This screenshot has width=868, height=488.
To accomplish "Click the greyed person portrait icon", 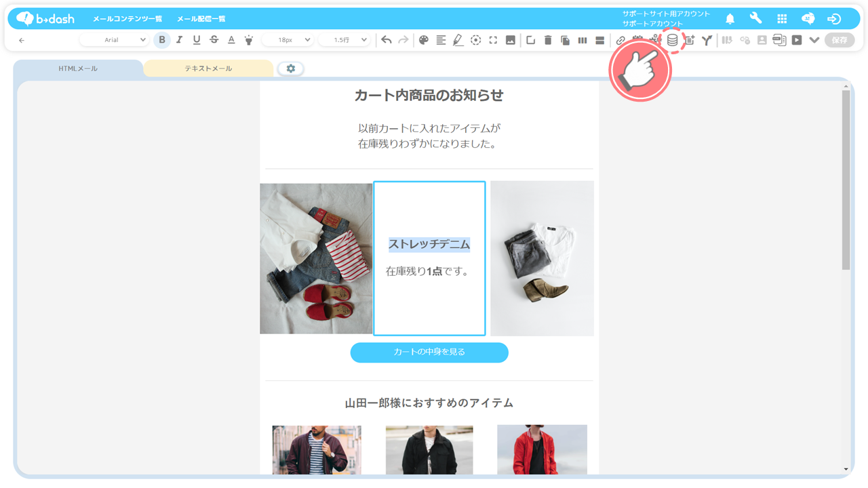I will click(762, 40).
